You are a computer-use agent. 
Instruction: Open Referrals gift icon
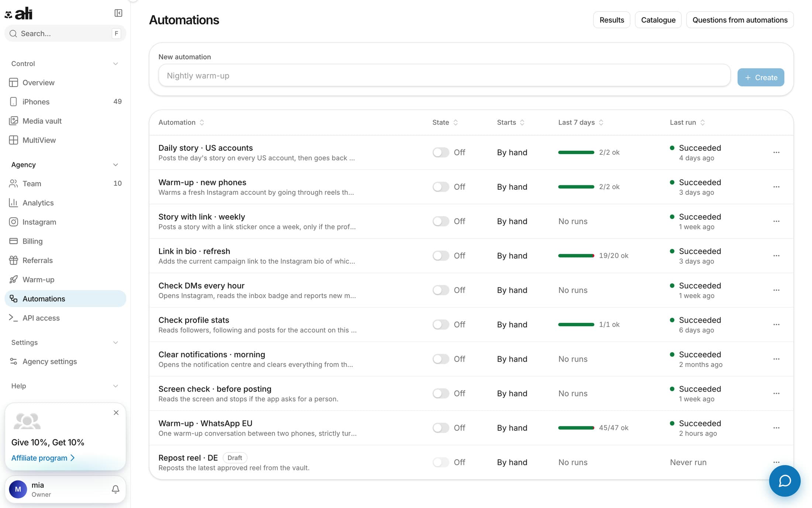coord(14,260)
